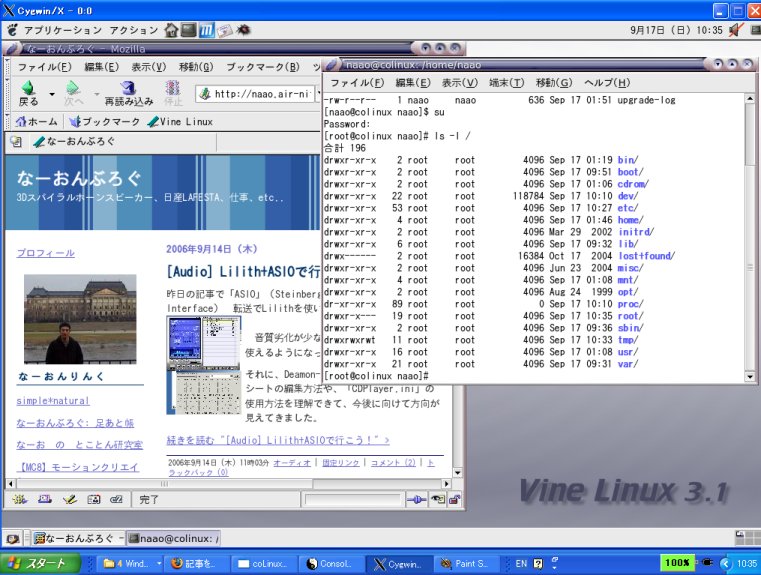Open Mozilla ファイル(F) menu
The height and width of the screenshot is (575, 761).
pyautogui.click(x=44, y=67)
